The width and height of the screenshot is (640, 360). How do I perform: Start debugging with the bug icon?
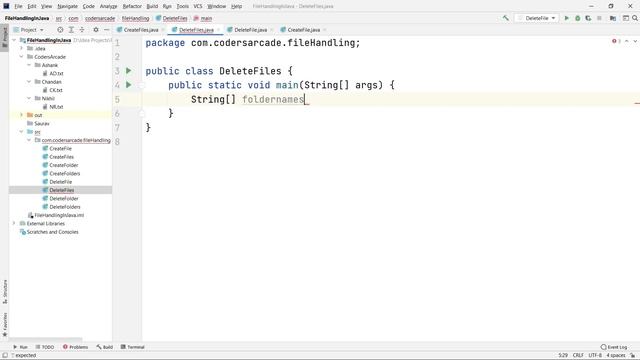[578, 18]
